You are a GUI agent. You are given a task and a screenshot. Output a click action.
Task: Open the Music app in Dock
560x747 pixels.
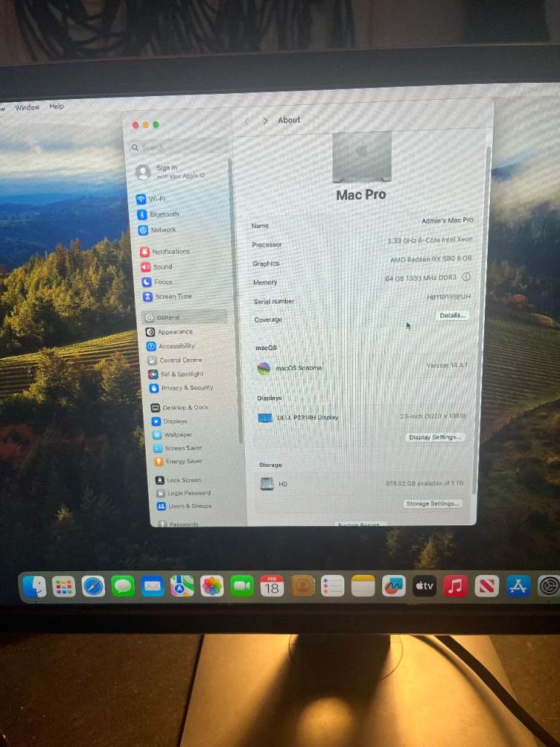(456, 586)
